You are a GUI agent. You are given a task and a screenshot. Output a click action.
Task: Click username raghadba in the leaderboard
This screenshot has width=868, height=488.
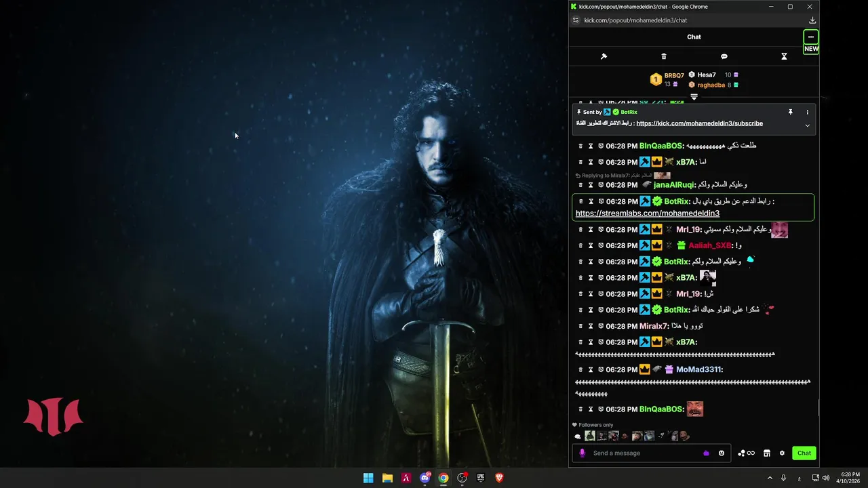coord(711,85)
